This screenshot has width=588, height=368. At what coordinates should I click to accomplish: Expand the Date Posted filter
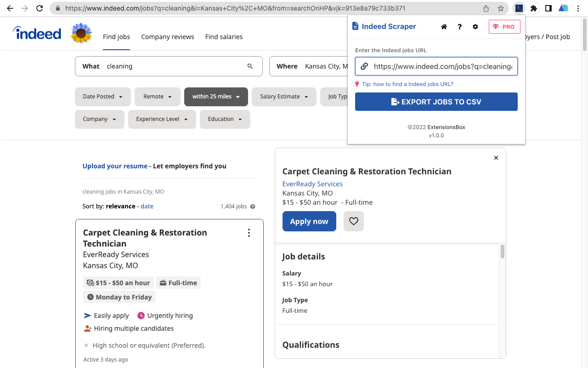pyautogui.click(x=102, y=97)
